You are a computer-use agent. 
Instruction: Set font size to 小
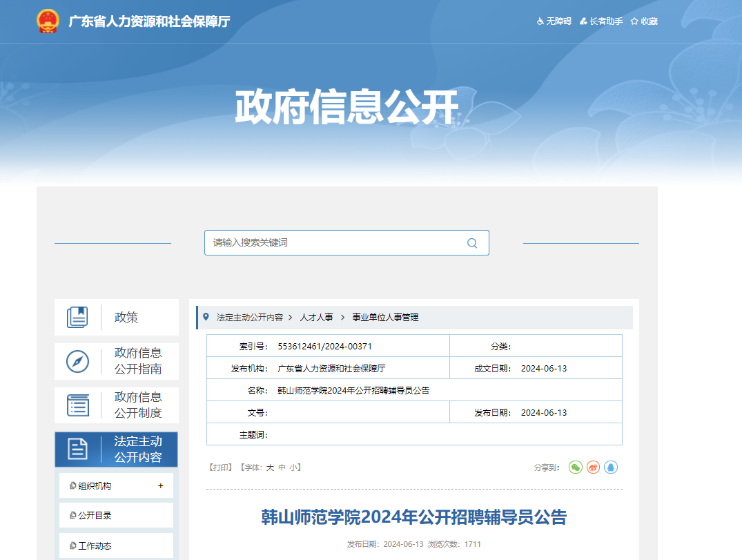tap(293, 467)
